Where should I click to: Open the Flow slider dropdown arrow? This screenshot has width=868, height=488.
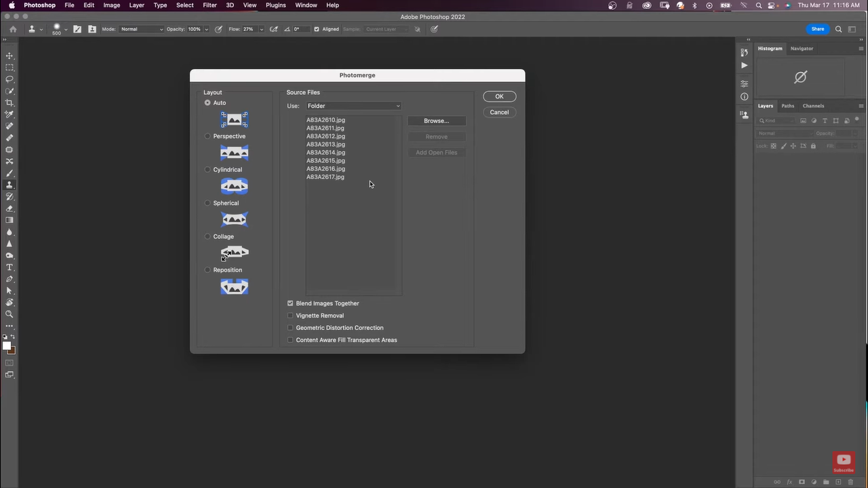pyautogui.click(x=261, y=29)
